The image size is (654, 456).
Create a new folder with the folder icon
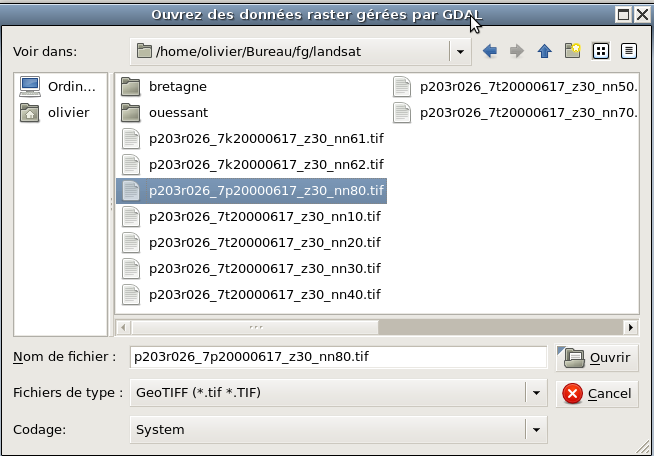click(573, 51)
